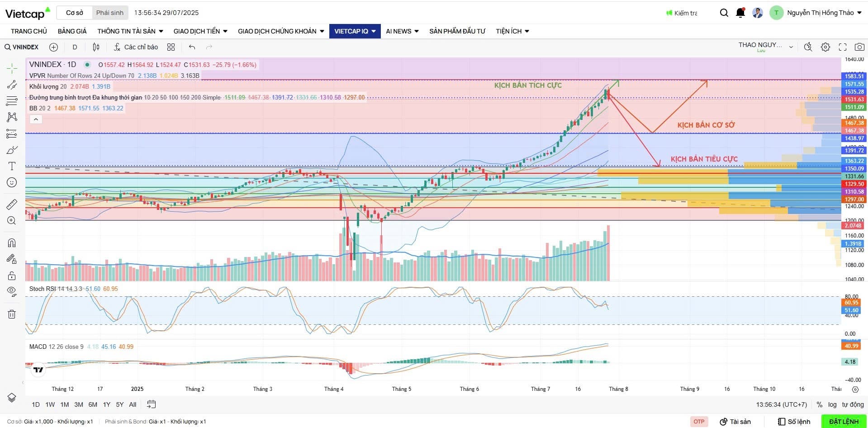The width and height of the screenshot is (868, 428).
Task: Take a chart snapshot with camera
Action: click(859, 47)
